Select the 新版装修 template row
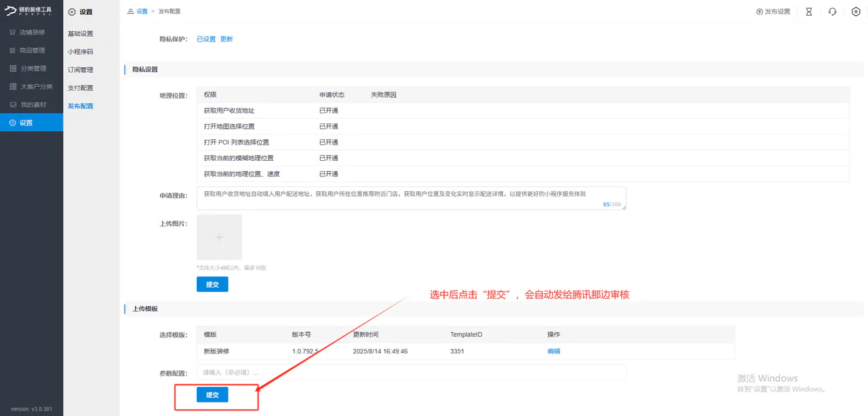 (x=466, y=352)
